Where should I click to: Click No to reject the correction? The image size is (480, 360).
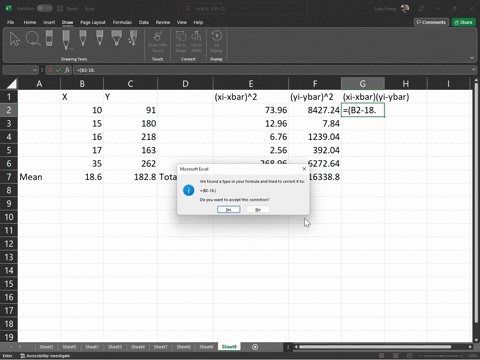(x=258, y=209)
